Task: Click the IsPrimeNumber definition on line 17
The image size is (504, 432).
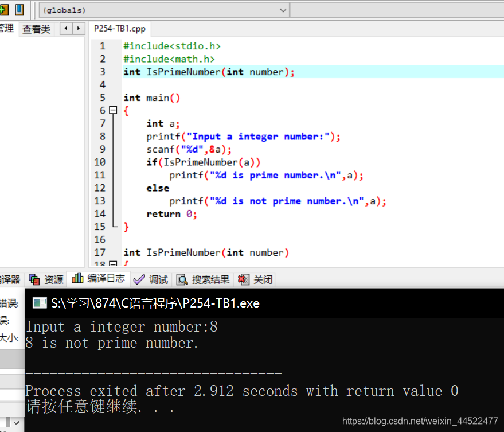Action: point(206,252)
